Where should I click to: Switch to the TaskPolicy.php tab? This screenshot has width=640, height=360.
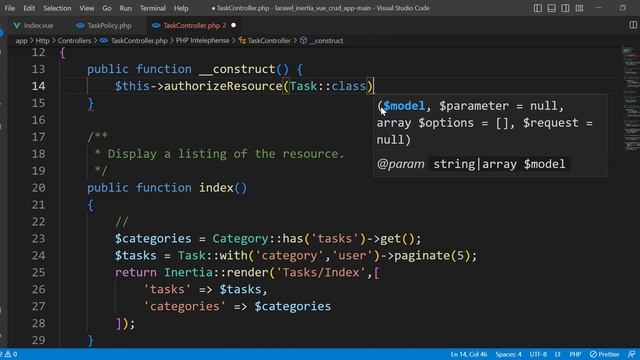(109, 25)
